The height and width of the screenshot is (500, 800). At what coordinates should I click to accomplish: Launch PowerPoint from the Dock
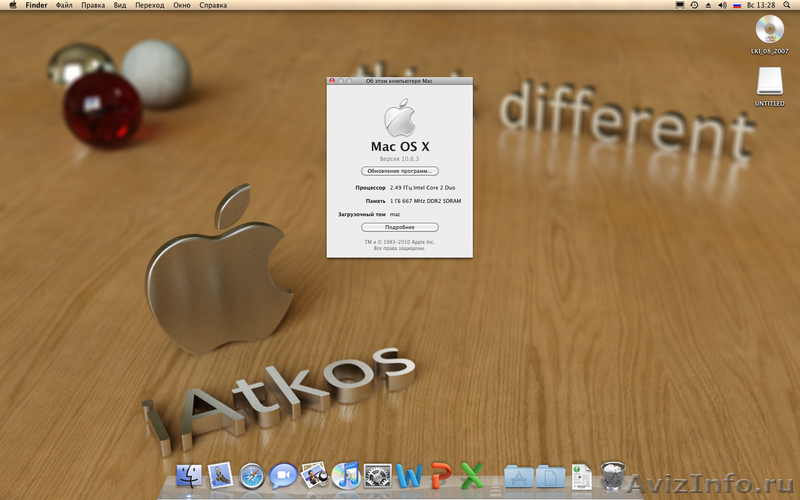(x=440, y=475)
